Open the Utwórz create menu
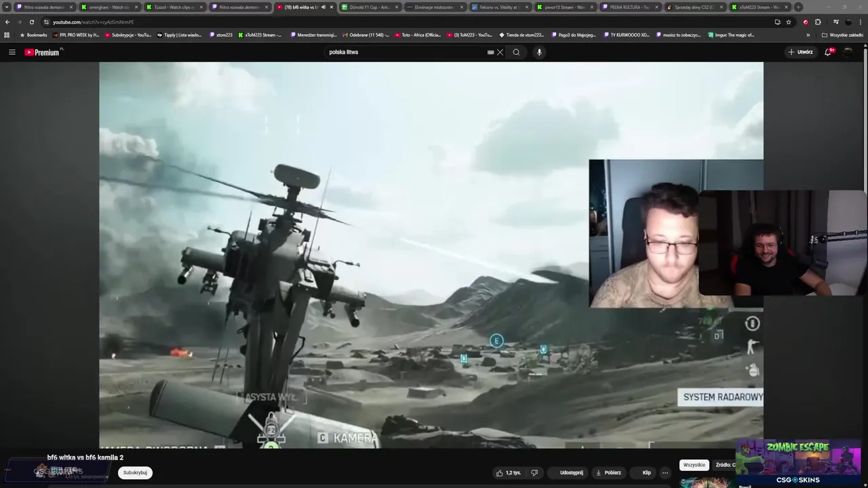This screenshot has height=488, width=868. 800,52
